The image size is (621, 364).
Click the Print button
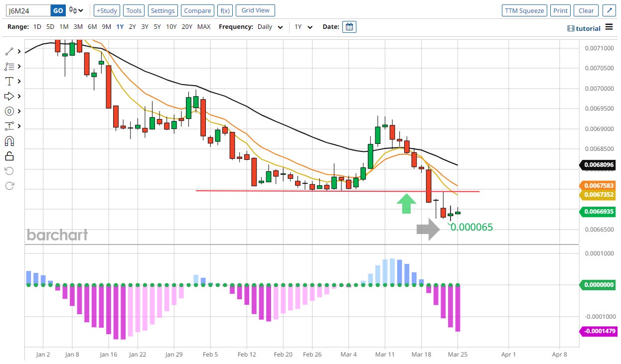[560, 10]
